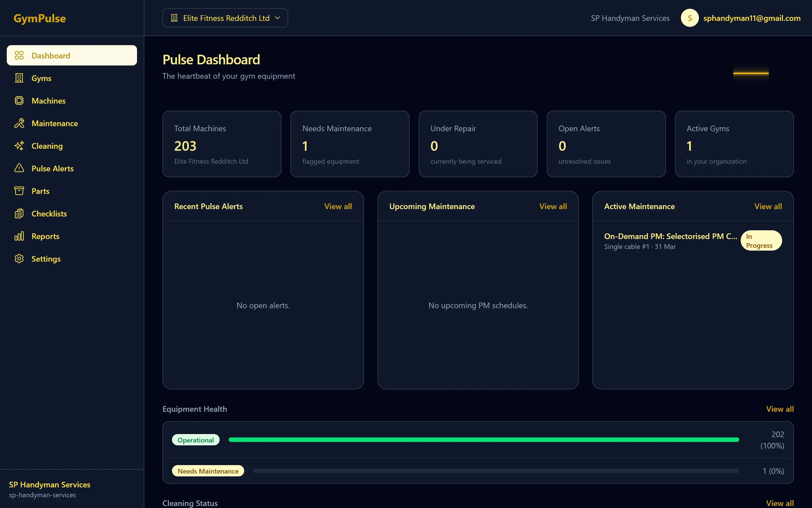This screenshot has height=508, width=812.
Task: Click the Parts archive box icon
Action: [19, 191]
